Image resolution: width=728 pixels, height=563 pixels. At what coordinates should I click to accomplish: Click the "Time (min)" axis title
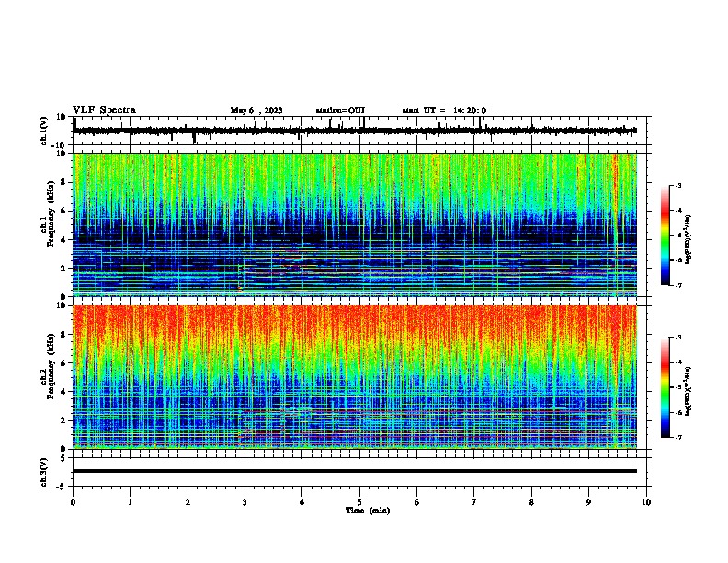(368, 511)
